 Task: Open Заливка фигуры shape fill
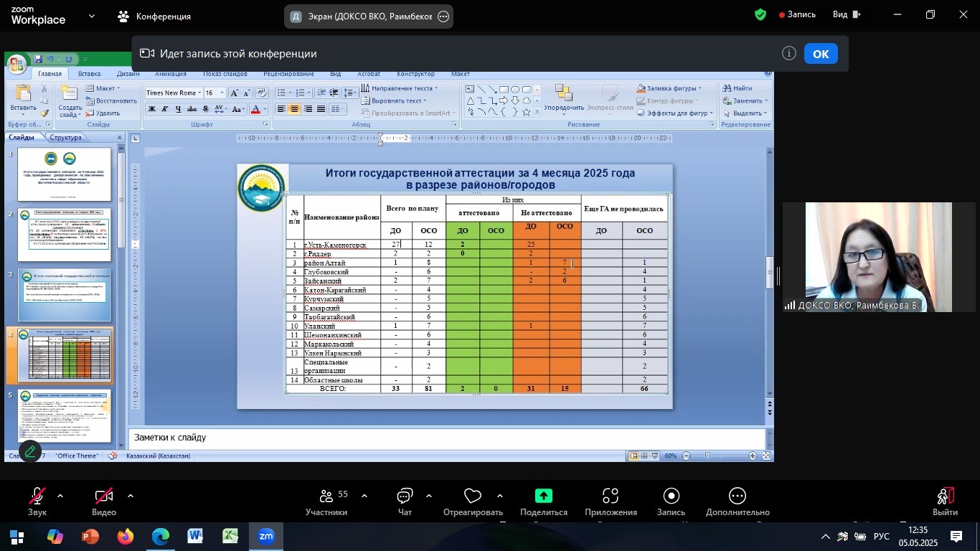click(671, 88)
